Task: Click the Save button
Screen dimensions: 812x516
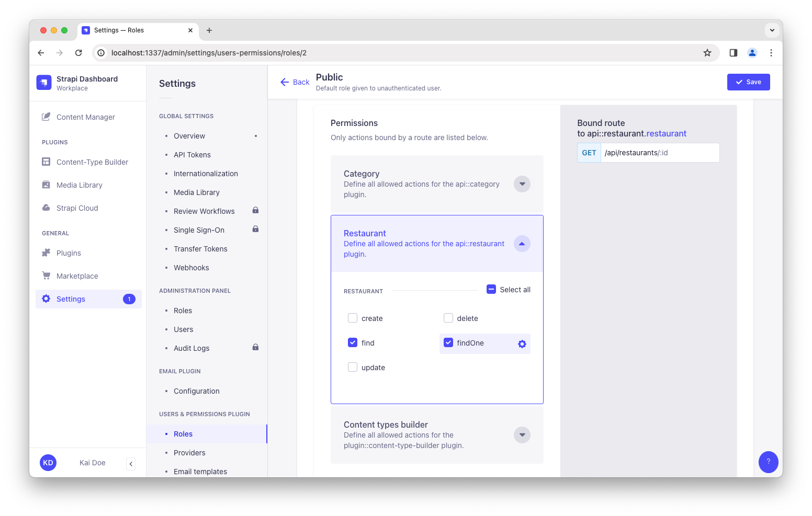Action: pos(748,82)
